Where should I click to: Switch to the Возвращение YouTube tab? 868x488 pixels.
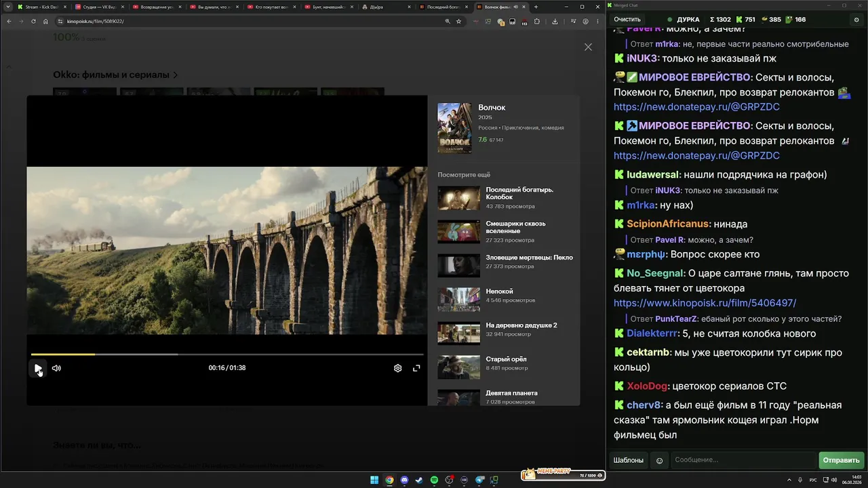156,7
